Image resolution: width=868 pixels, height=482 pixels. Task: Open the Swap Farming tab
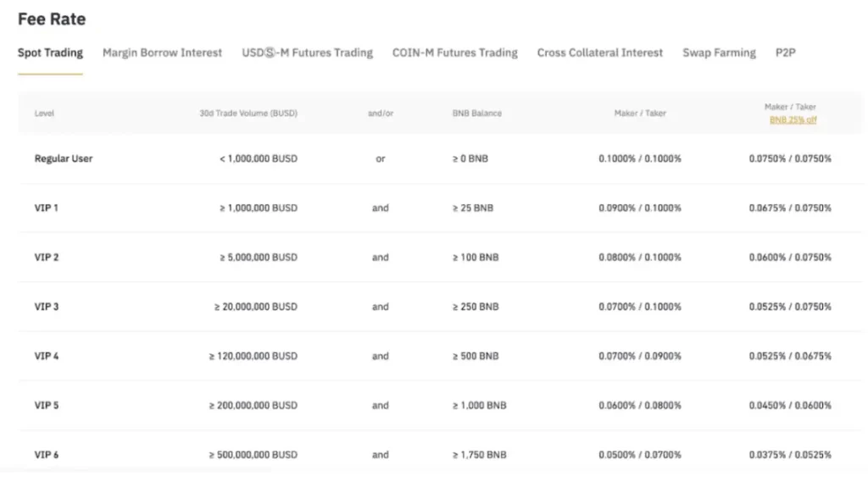point(719,53)
